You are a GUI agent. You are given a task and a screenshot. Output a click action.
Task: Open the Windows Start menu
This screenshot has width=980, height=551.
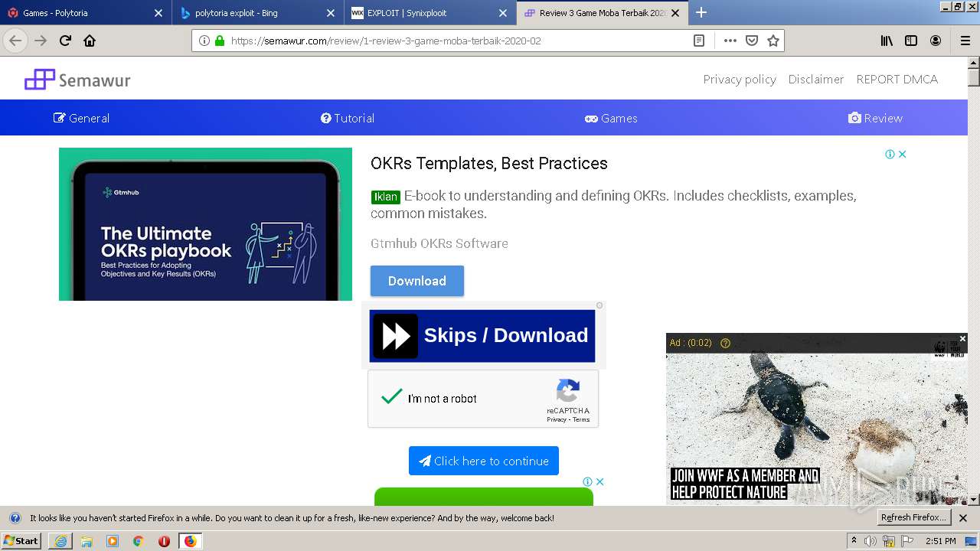[x=21, y=541]
